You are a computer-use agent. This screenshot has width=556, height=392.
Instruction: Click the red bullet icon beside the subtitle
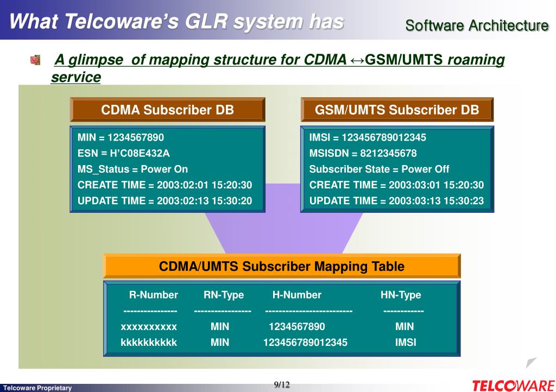point(35,60)
